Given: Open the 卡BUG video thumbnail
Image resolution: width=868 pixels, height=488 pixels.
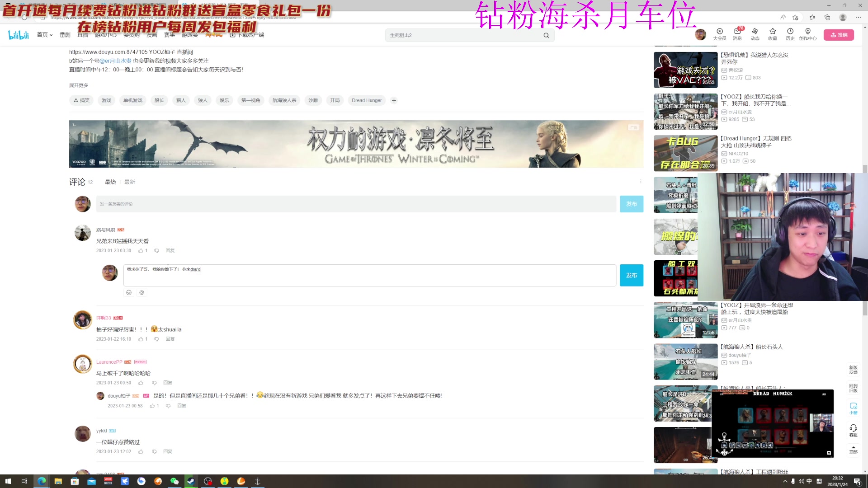Looking at the screenshot, I should (685, 153).
